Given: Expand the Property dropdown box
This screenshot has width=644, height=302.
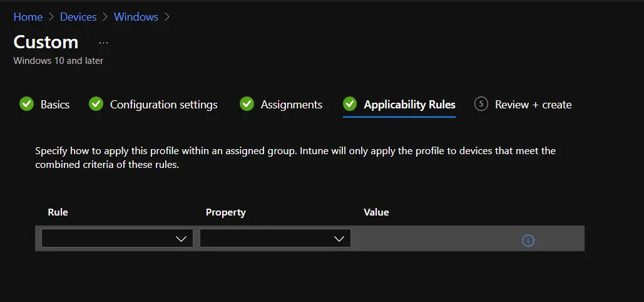Looking at the screenshot, I should point(275,239).
